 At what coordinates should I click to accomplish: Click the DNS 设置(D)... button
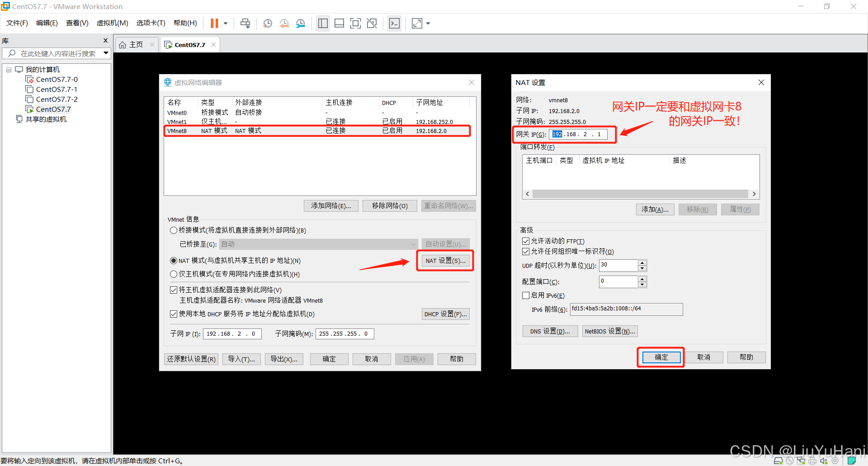pos(550,331)
